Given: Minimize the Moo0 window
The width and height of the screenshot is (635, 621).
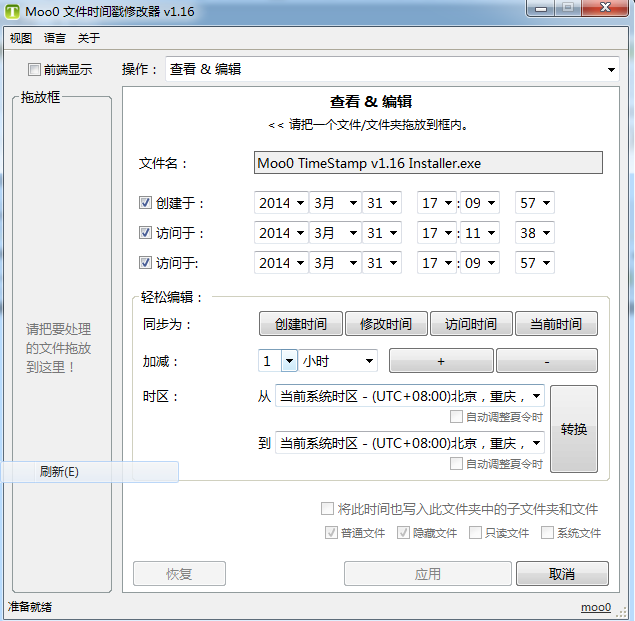Looking at the screenshot, I should [541, 8].
